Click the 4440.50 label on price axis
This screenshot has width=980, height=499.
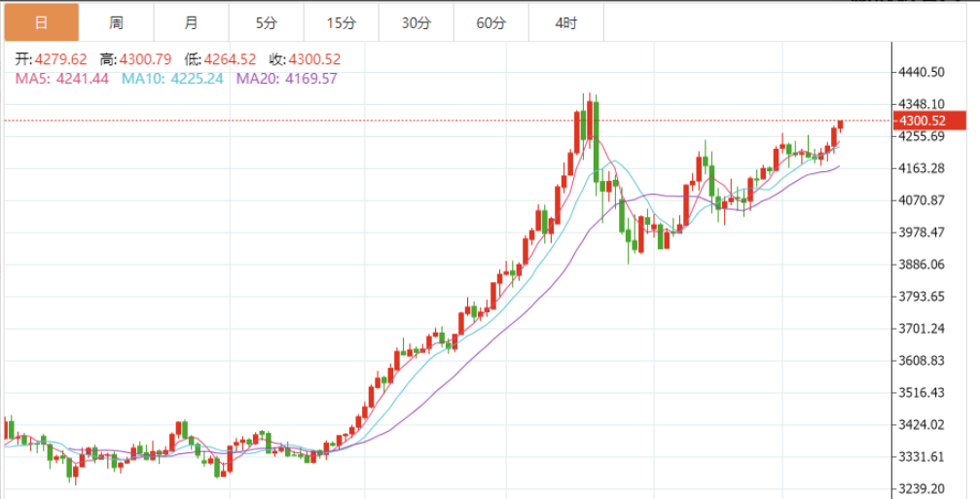[924, 72]
